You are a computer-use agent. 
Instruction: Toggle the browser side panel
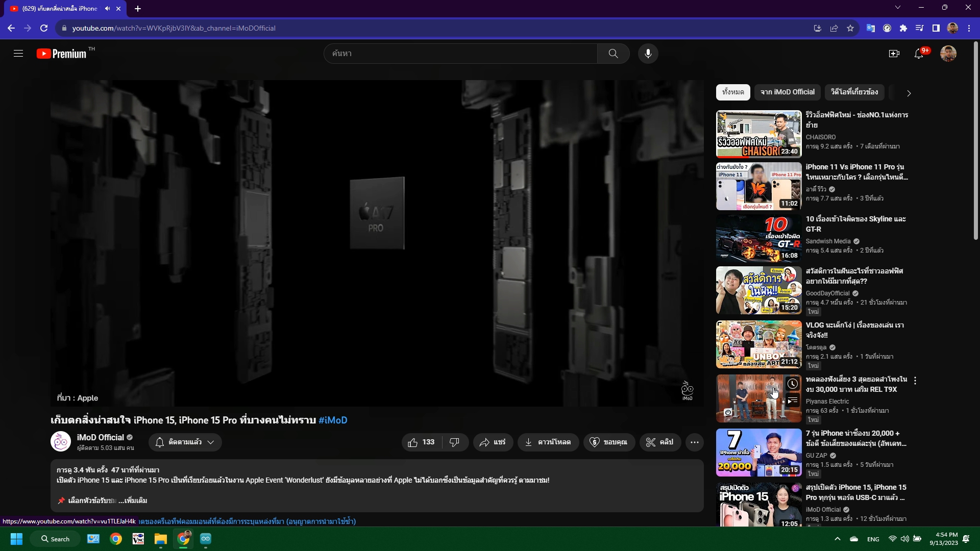[x=936, y=28]
